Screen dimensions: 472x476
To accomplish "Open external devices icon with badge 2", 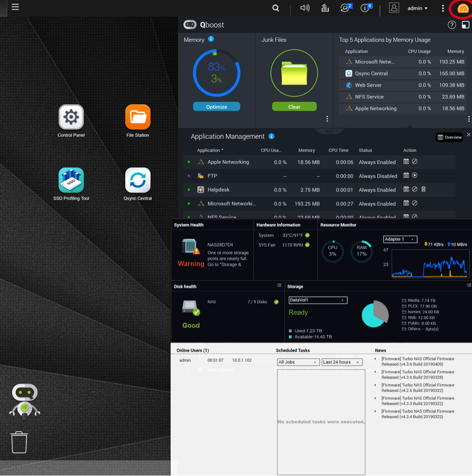I will (345, 8).
